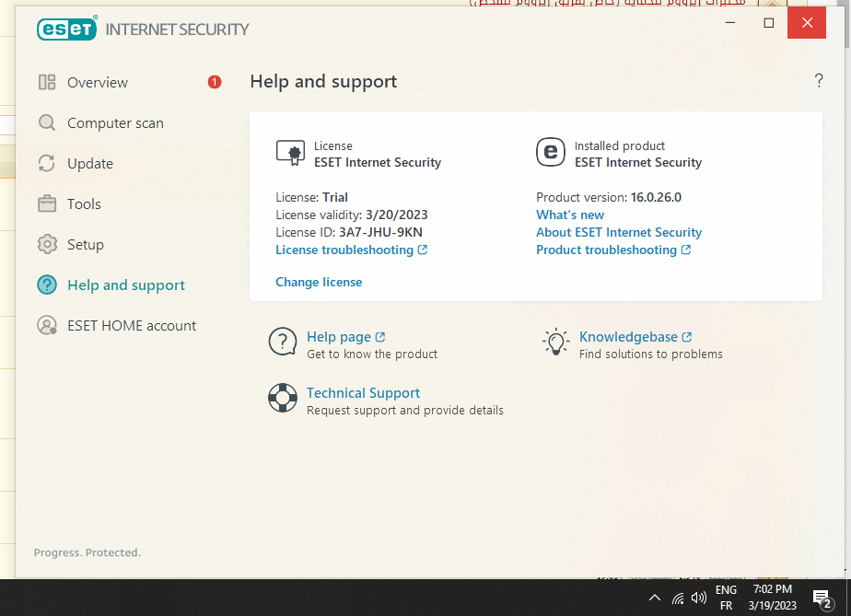Click the 'Progress. Protected.' footer text

click(x=87, y=552)
